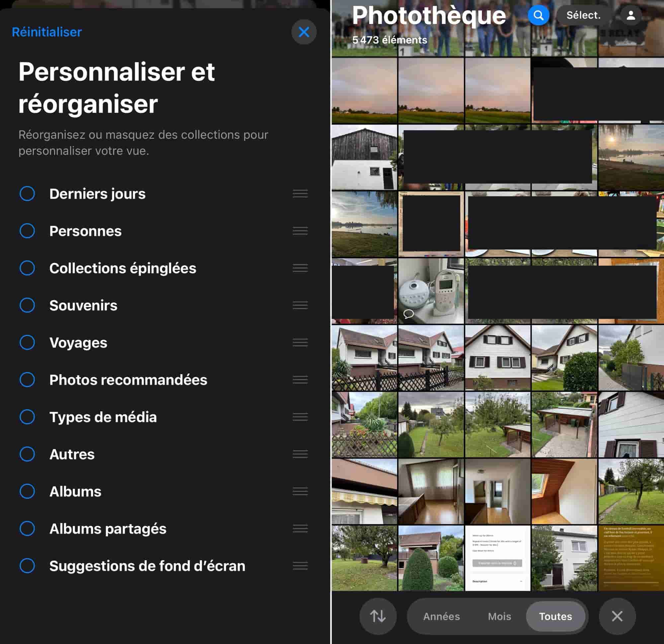The height and width of the screenshot is (644, 664).
Task: Click the Réinitialiser link
Action: (47, 32)
